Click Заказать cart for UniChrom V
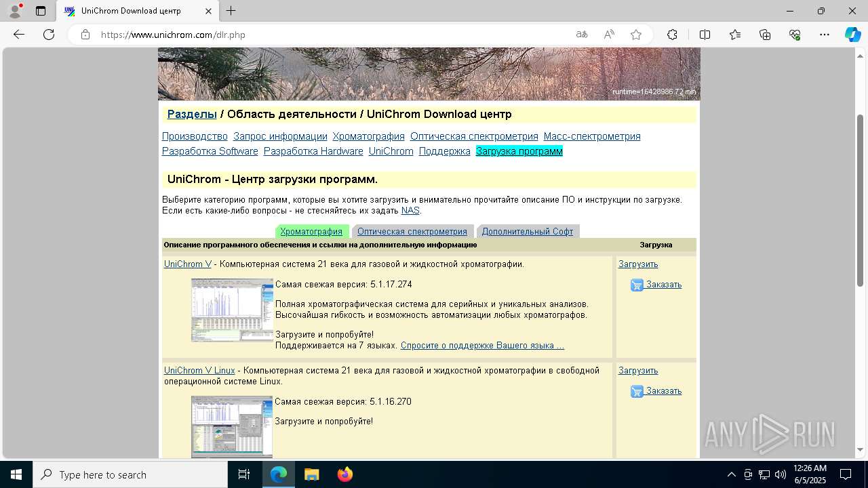Viewport: 868px width, 488px height. tap(656, 285)
